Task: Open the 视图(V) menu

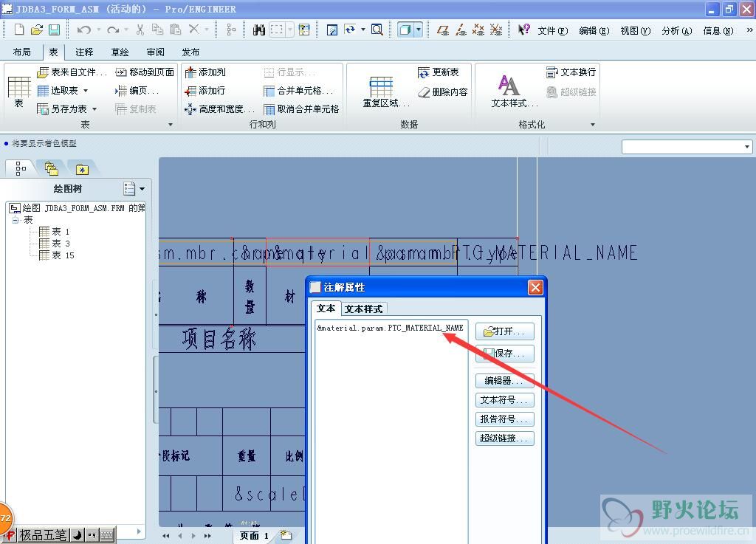Action: (x=636, y=31)
